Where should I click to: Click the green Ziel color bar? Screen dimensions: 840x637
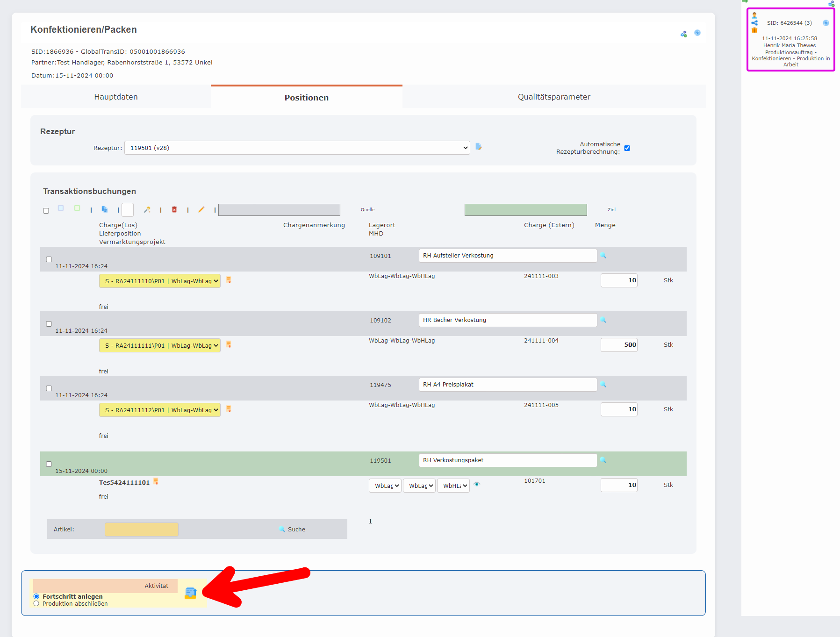click(x=525, y=210)
